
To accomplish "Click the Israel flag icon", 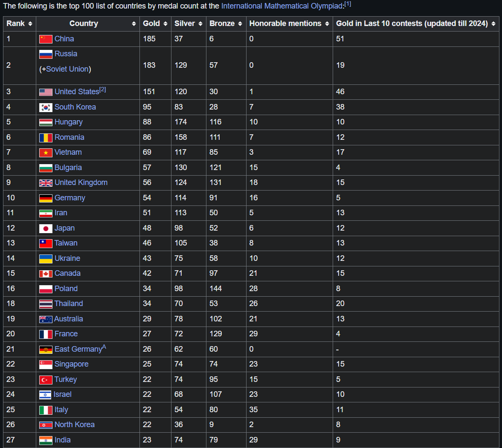I will 45,395.
